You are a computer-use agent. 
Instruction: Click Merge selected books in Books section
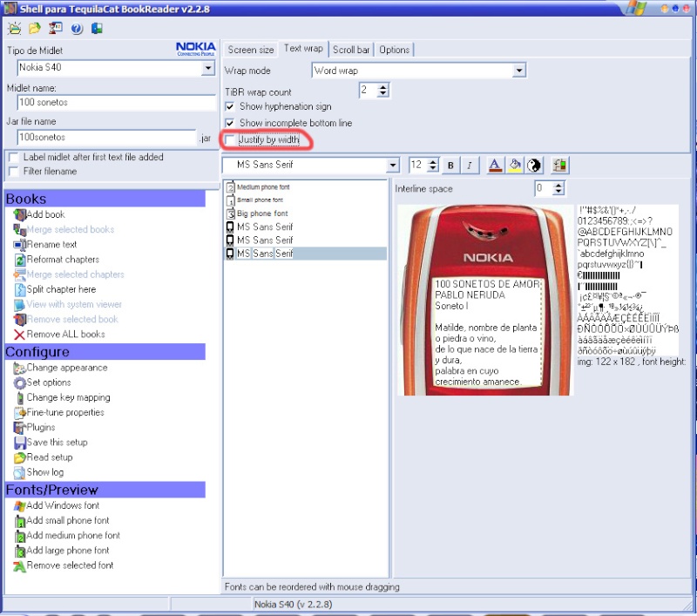[x=71, y=230]
